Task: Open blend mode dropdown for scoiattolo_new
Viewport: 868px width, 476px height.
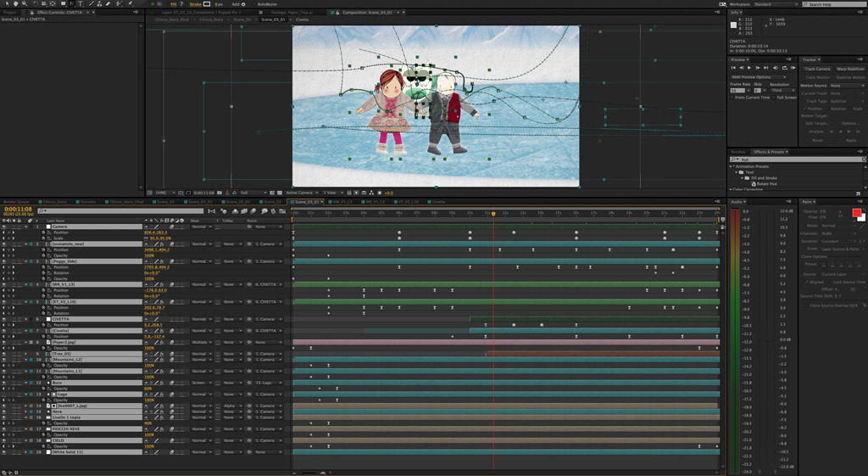Action: coord(202,244)
